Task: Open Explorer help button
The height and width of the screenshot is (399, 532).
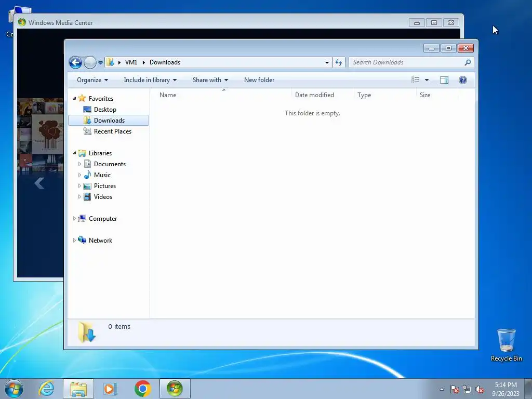Action: coord(463,80)
